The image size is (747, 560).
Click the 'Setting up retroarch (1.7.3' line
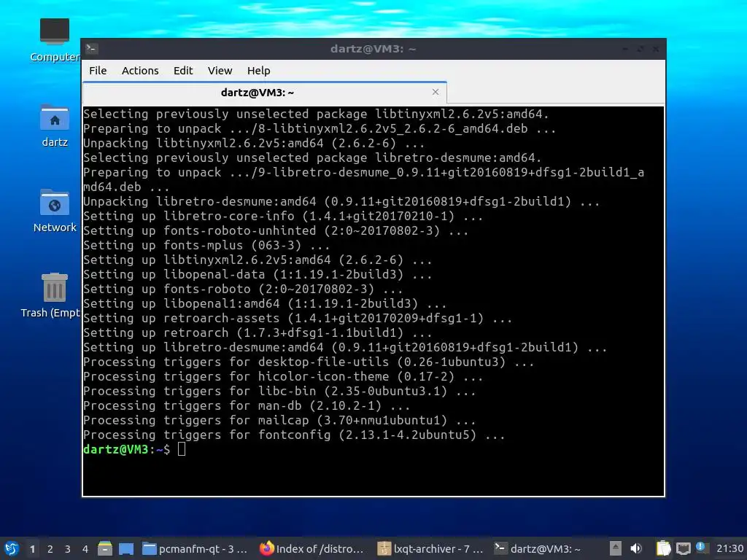pyautogui.click(x=258, y=332)
